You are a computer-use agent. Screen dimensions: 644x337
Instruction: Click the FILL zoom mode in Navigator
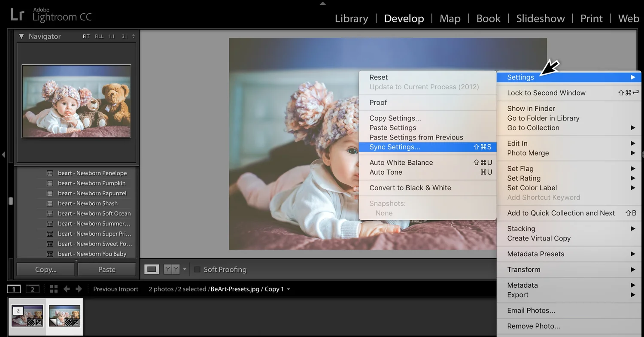[x=99, y=36]
